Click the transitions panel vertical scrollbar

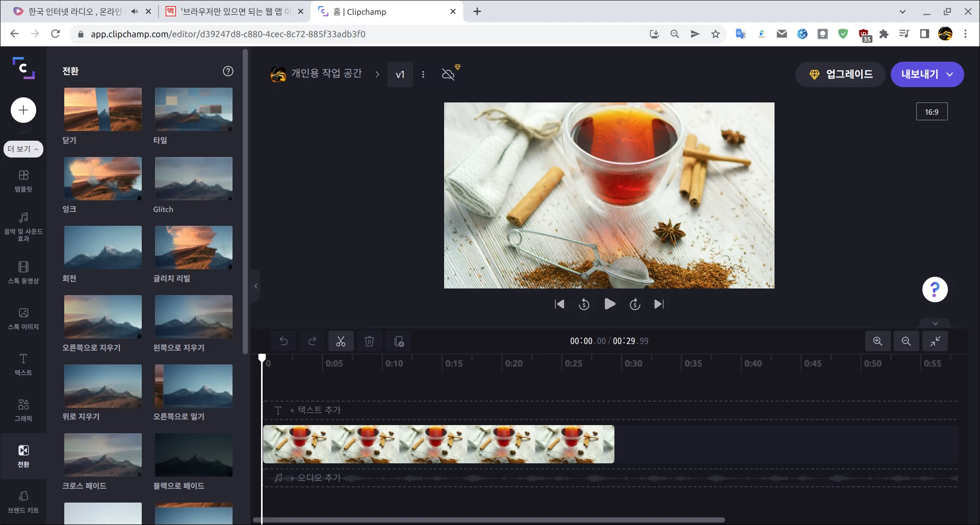click(245, 202)
